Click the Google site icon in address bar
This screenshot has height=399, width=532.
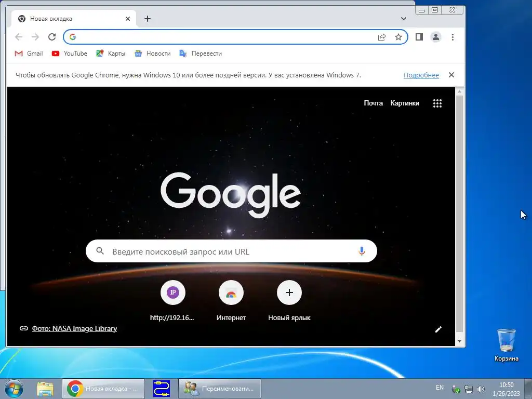(x=73, y=37)
